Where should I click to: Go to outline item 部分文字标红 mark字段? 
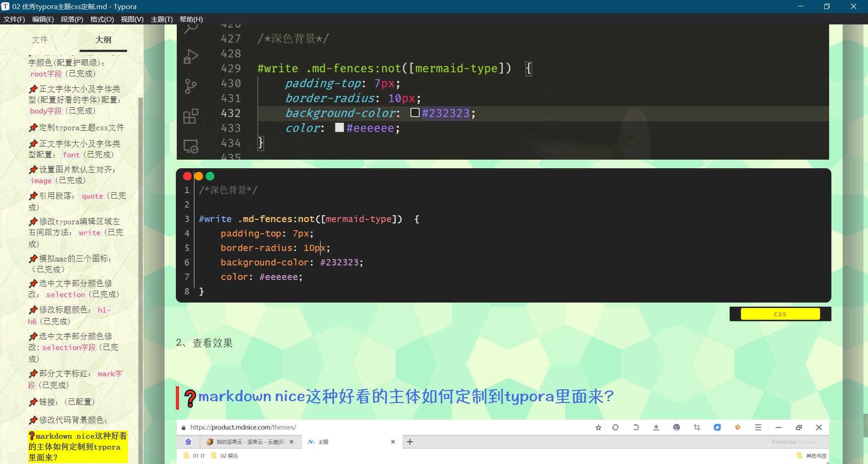click(x=75, y=379)
